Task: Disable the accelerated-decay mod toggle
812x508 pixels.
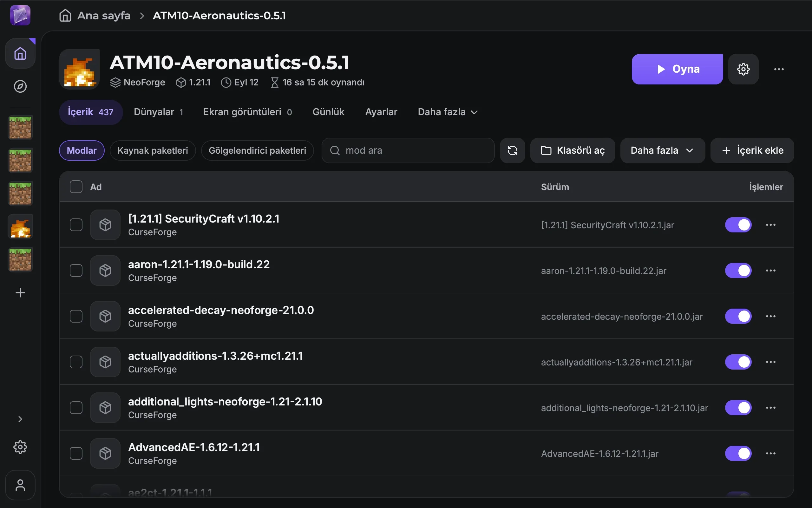Action: click(738, 316)
